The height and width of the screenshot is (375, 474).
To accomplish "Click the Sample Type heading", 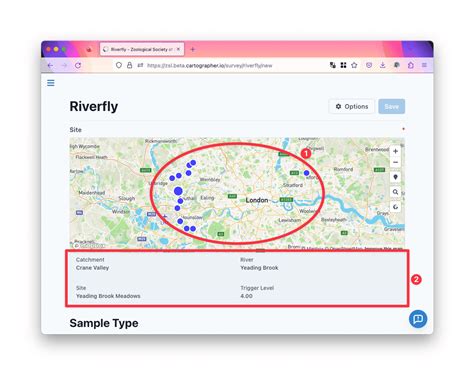I will [x=104, y=323].
